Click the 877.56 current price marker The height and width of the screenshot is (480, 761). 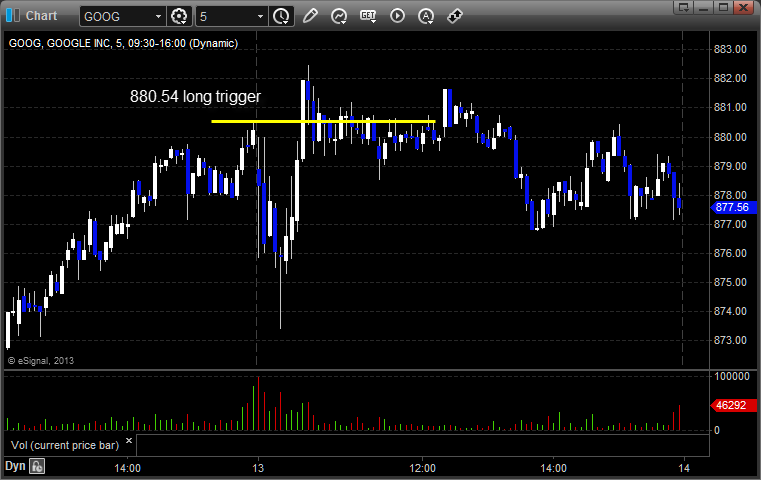734,207
